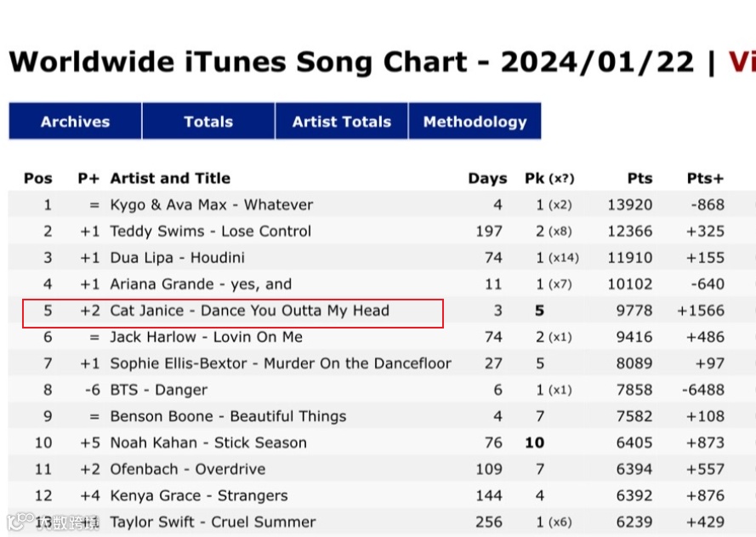Click Dua Lipa - Houdini row
This screenshot has width=756, height=537.
click(177, 258)
